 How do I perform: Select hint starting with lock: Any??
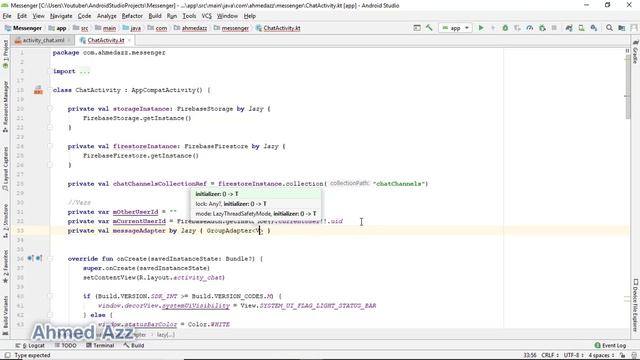[256, 204]
